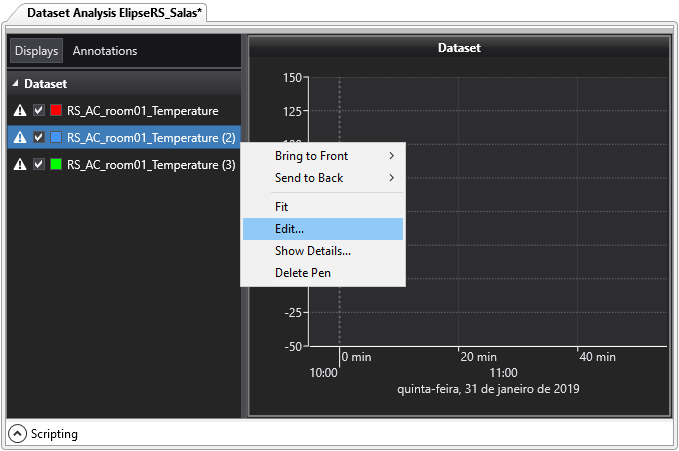679x451 pixels.
Task: Click the green pen color swatch
Action: (x=57, y=164)
